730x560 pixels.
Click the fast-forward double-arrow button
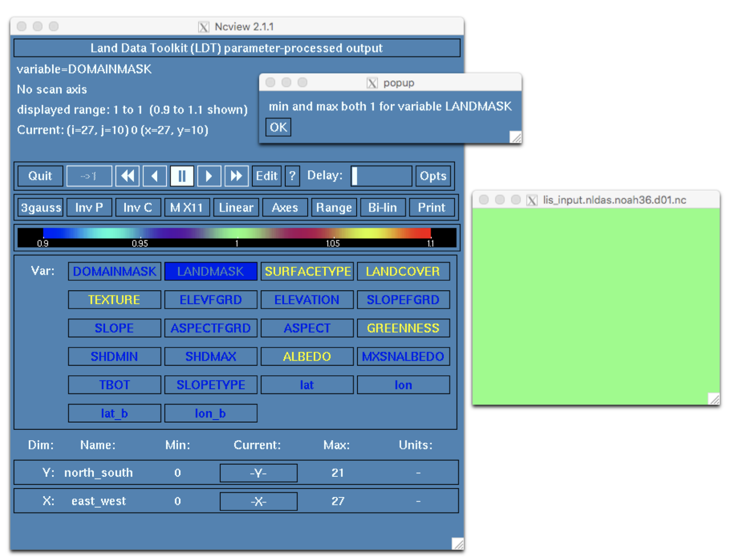pyautogui.click(x=236, y=176)
